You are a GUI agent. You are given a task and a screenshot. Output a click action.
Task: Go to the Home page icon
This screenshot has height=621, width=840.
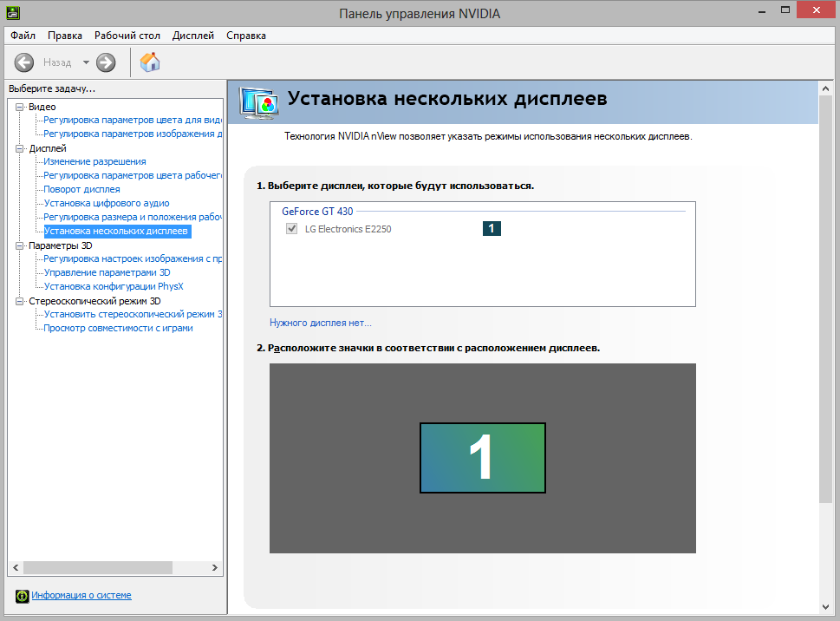[x=150, y=62]
